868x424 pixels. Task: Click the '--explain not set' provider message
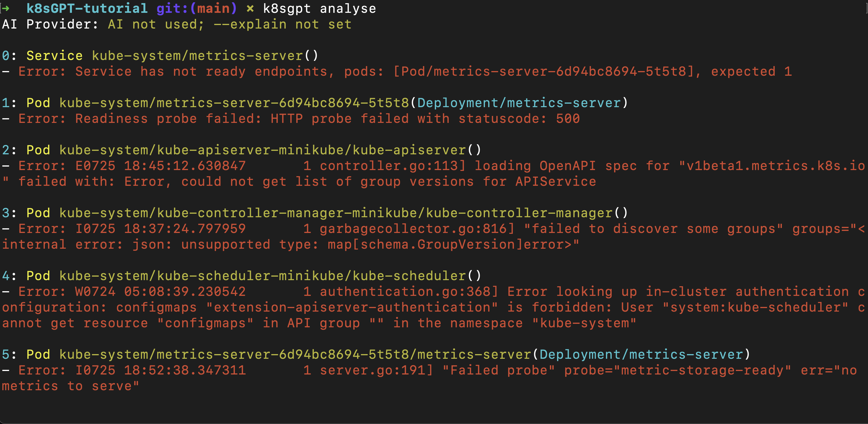click(x=283, y=24)
